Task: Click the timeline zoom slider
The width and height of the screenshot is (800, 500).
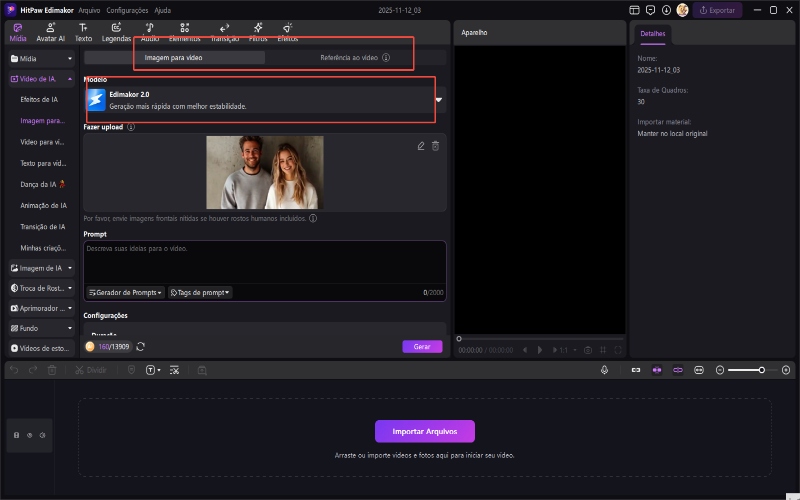Action: pyautogui.click(x=761, y=370)
